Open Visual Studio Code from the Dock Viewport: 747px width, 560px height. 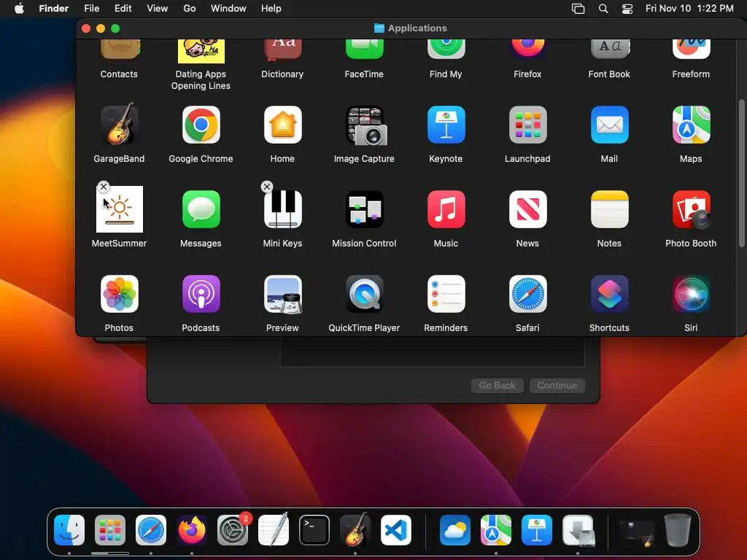click(x=396, y=530)
